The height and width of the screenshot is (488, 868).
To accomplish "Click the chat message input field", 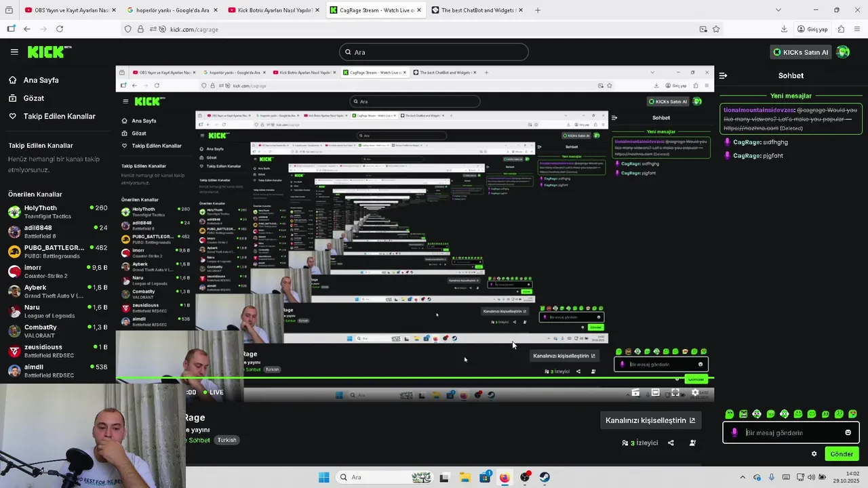I will pyautogui.click(x=791, y=432).
